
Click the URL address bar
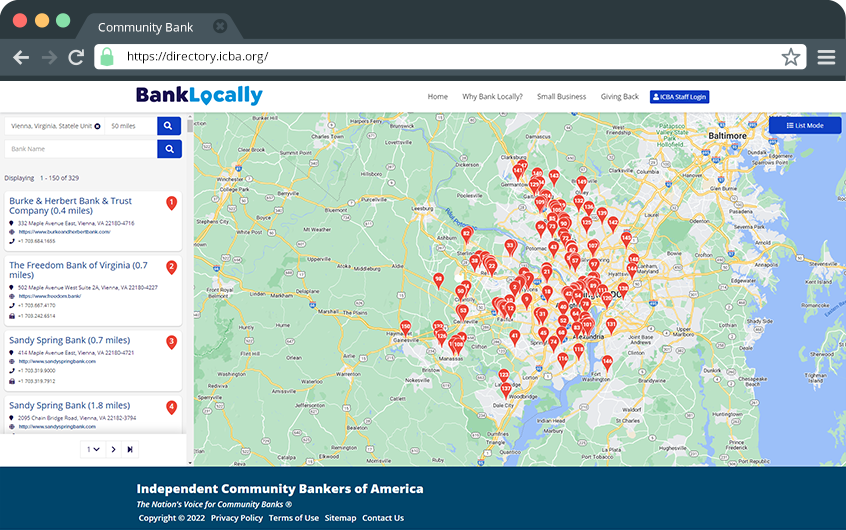pyautogui.click(x=451, y=57)
